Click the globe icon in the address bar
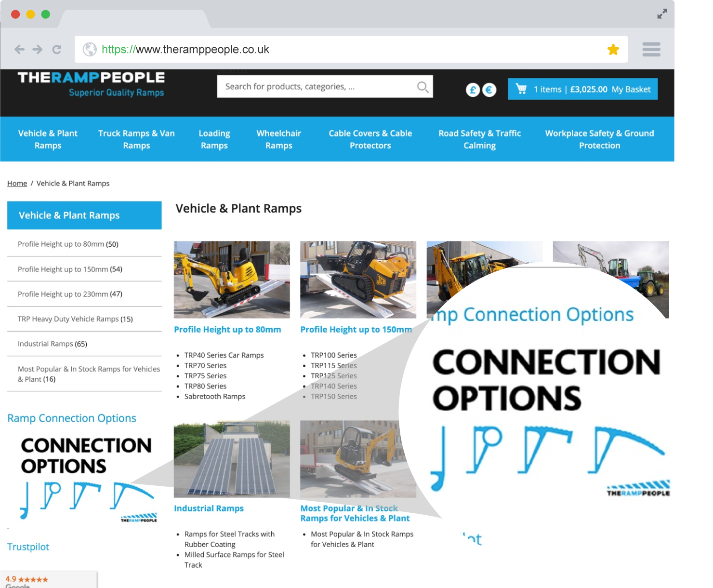This screenshot has width=713, height=588. 90,49
